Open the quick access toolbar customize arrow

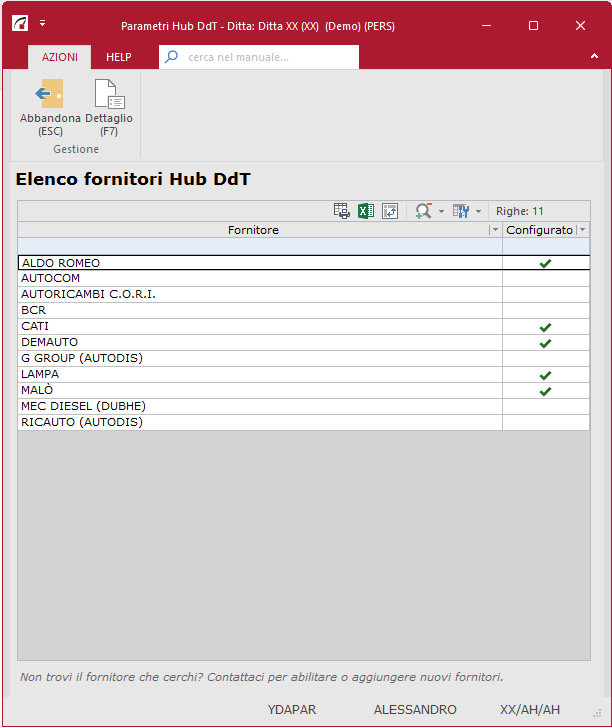click(43, 22)
